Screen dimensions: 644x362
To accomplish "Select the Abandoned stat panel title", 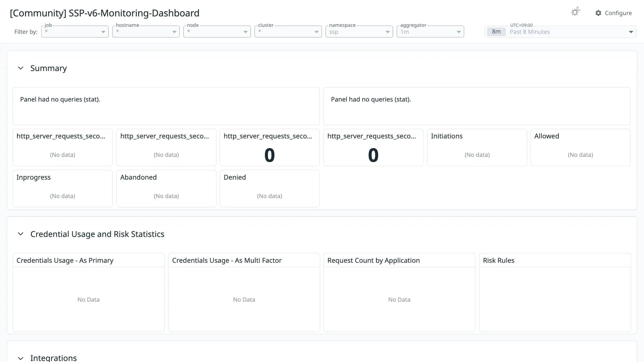I will (139, 177).
